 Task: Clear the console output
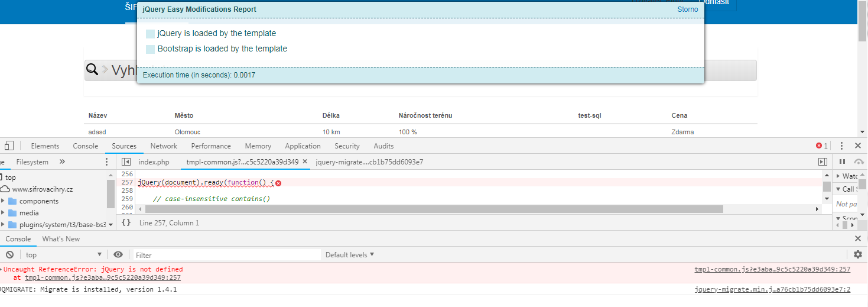point(9,254)
